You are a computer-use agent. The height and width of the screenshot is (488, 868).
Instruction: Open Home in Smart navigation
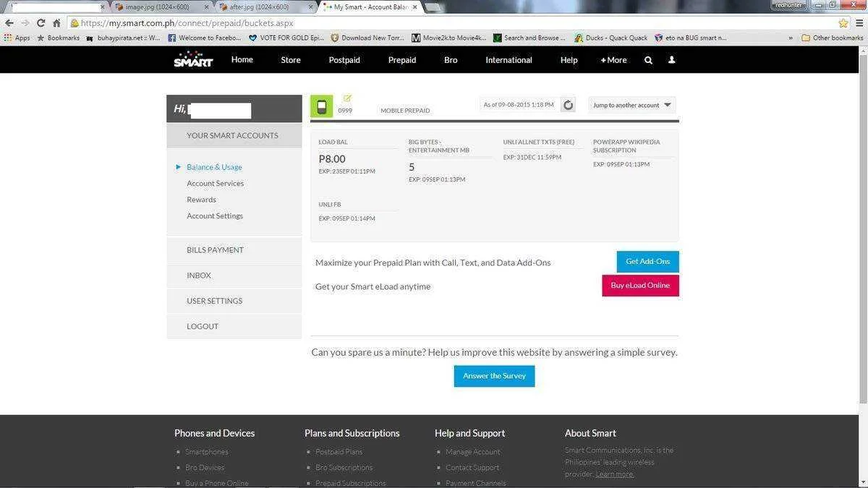(242, 59)
